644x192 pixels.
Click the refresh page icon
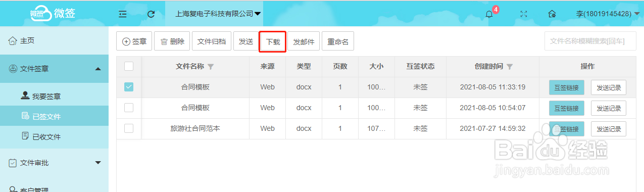[x=151, y=14]
